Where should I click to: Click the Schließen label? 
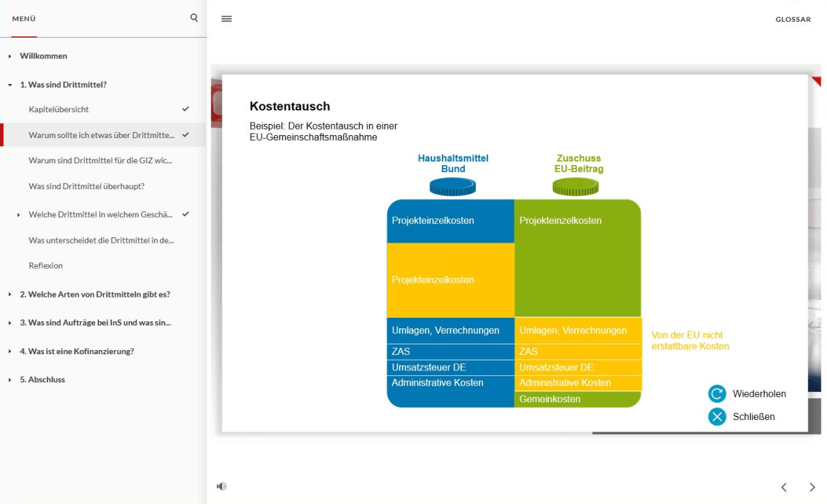coord(753,416)
